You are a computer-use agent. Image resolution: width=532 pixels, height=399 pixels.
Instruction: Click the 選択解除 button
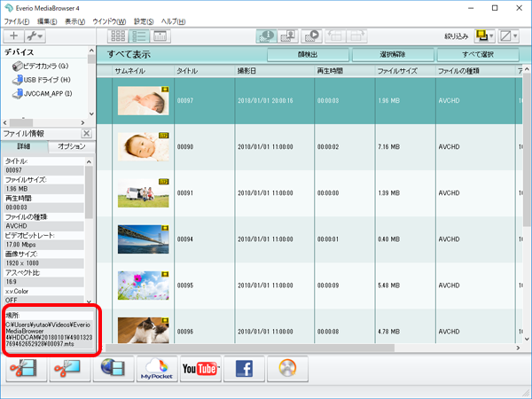[393, 55]
